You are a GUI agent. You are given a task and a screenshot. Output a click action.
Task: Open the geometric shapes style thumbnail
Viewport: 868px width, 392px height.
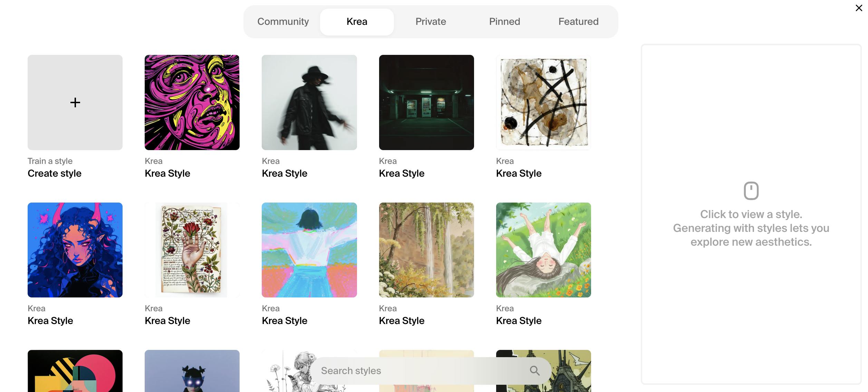75,371
